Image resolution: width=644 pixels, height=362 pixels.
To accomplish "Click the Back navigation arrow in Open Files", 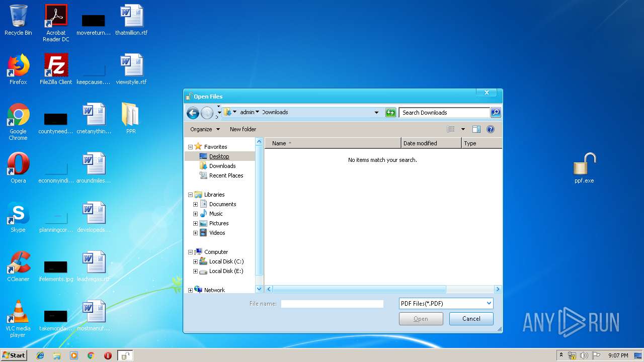I will [192, 113].
